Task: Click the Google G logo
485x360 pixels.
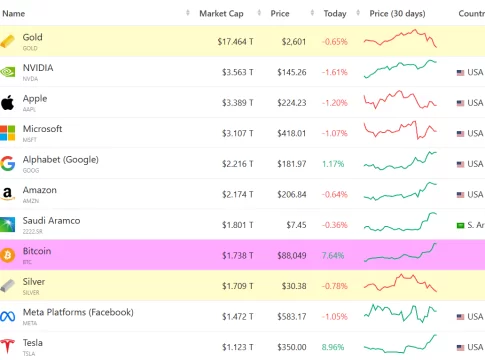Action: click(x=8, y=164)
